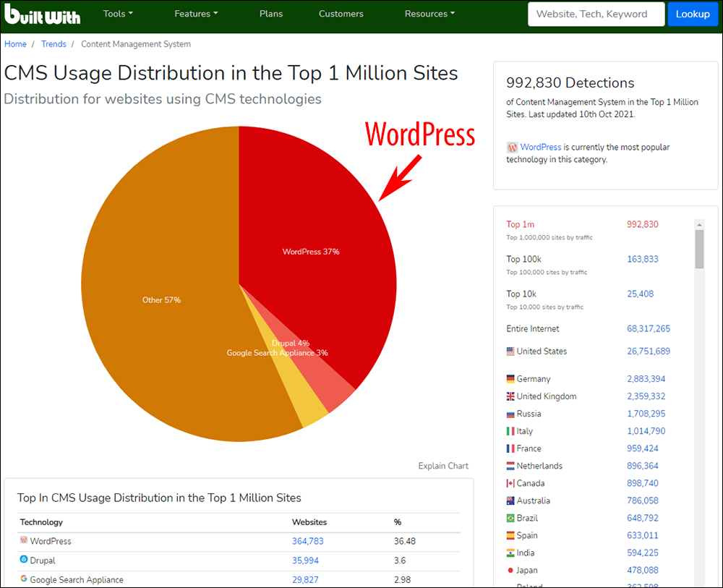The image size is (723, 588).
Task: Open the 1,014,790 Italy count
Action: pyautogui.click(x=646, y=431)
